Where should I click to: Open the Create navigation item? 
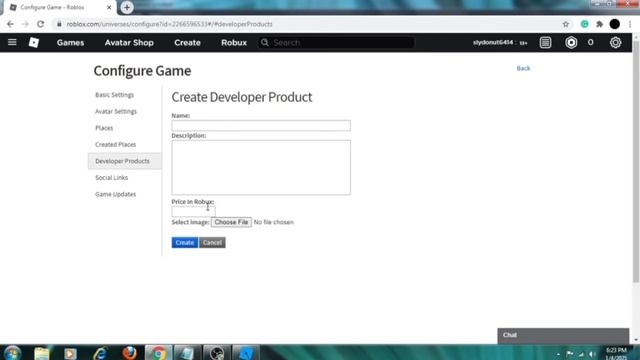point(187,42)
